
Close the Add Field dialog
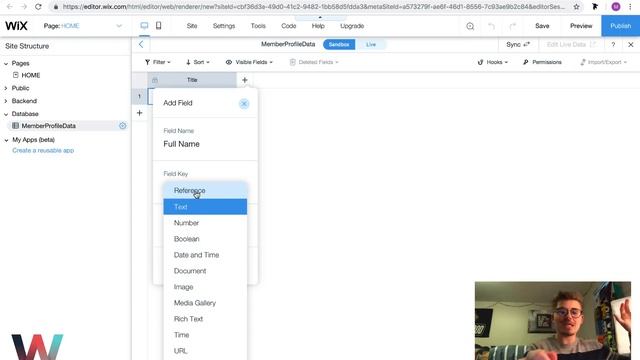coord(244,104)
